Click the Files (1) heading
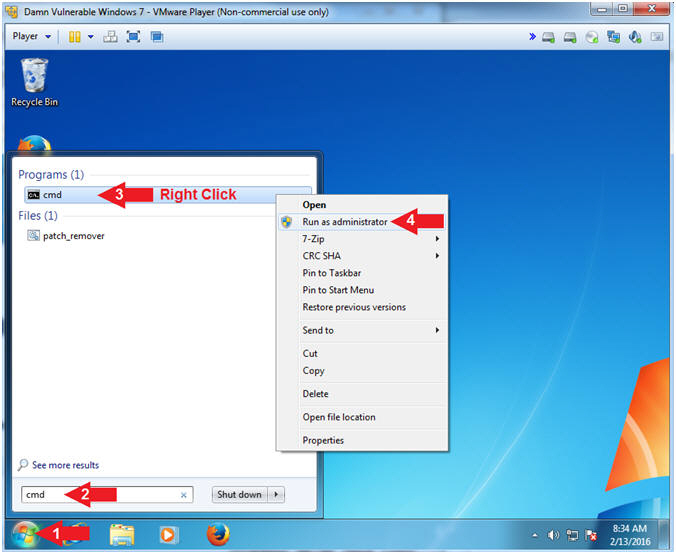Image resolution: width=676 pixels, height=554 pixels. pyautogui.click(x=38, y=216)
